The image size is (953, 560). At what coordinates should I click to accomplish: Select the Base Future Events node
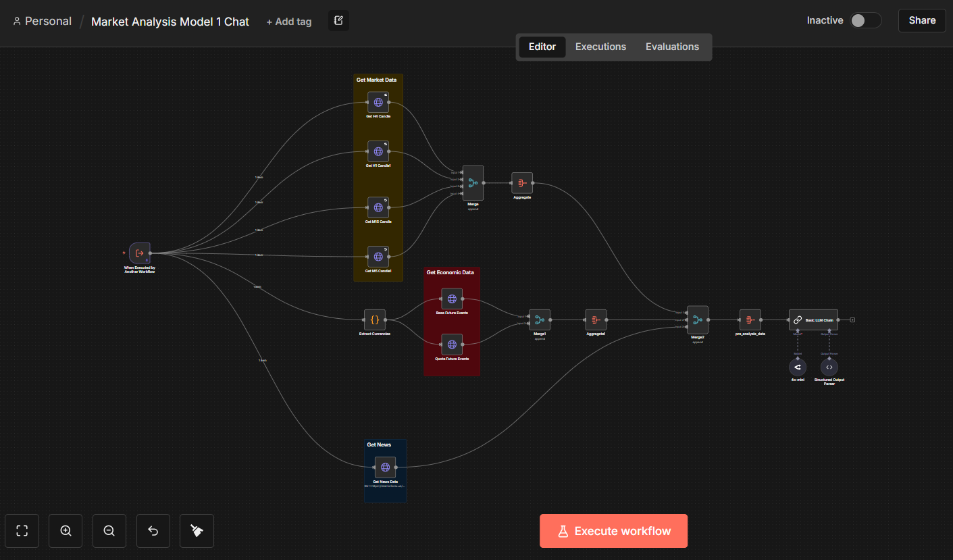coord(452,299)
